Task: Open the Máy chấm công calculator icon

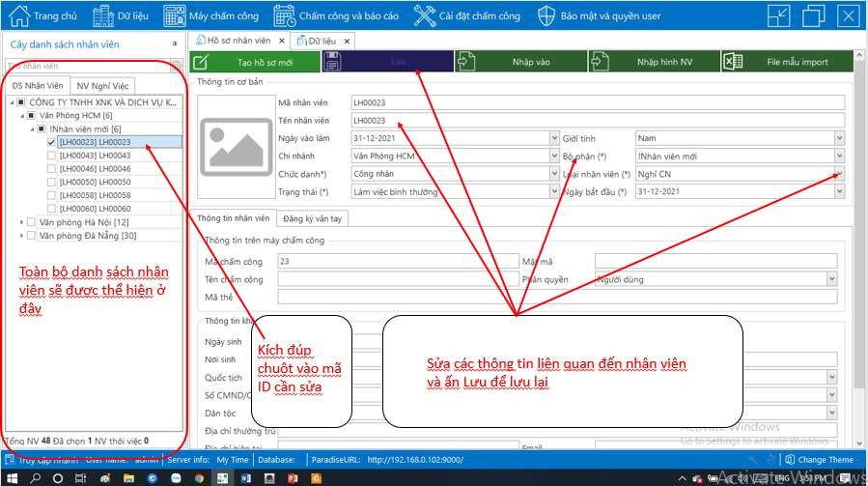Action: click(175, 15)
